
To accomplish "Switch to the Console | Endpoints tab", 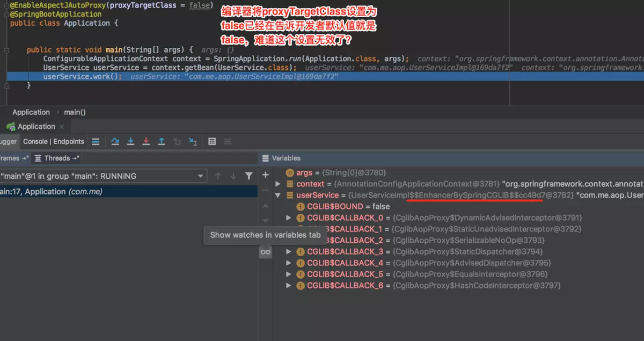I will 53,141.
